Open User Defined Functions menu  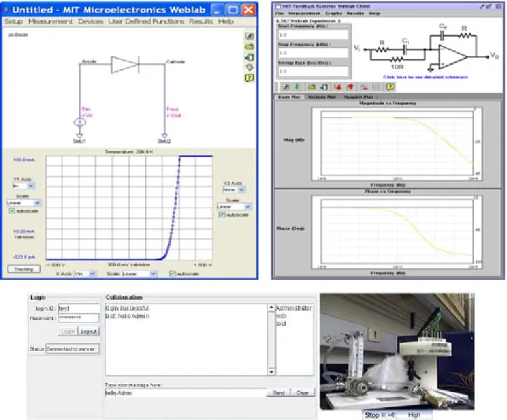click(x=146, y=21)
